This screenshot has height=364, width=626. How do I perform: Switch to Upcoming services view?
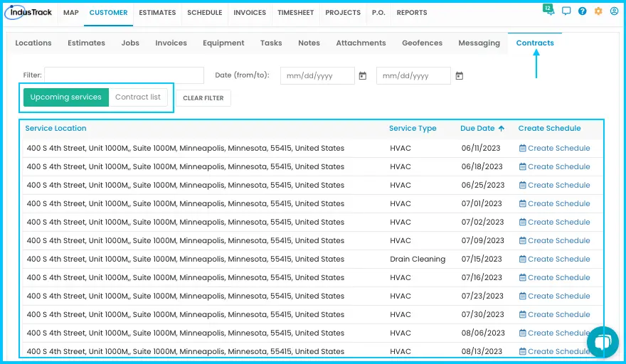click(x=66, y=97)
